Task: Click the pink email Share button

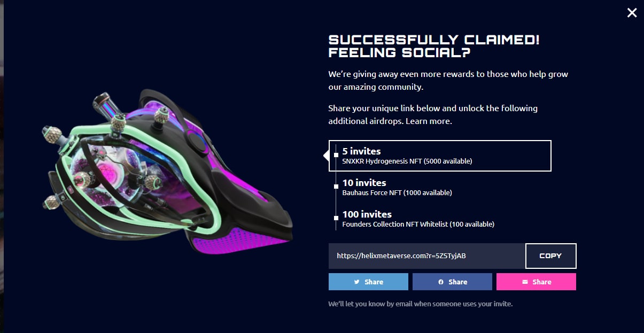Action: coord(536,282)
